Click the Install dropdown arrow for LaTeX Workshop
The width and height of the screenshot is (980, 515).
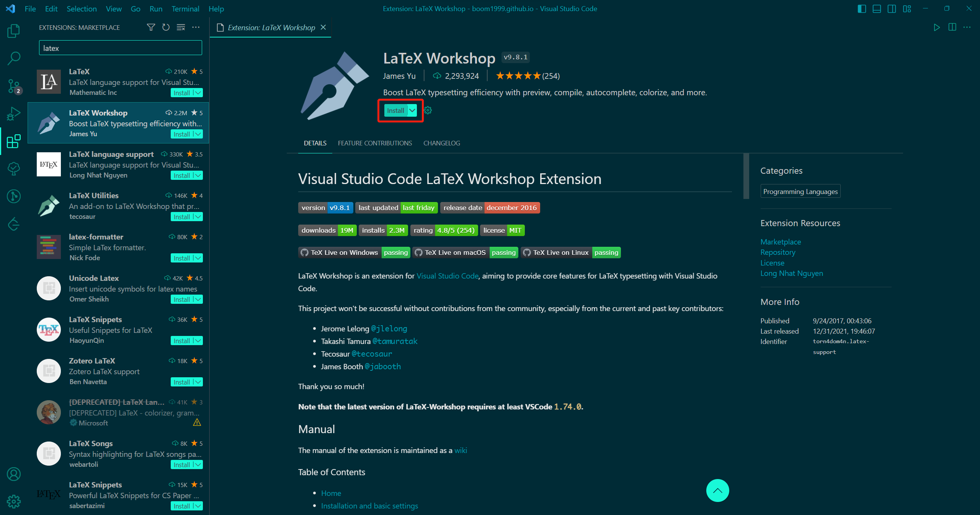tap(412, 111)
